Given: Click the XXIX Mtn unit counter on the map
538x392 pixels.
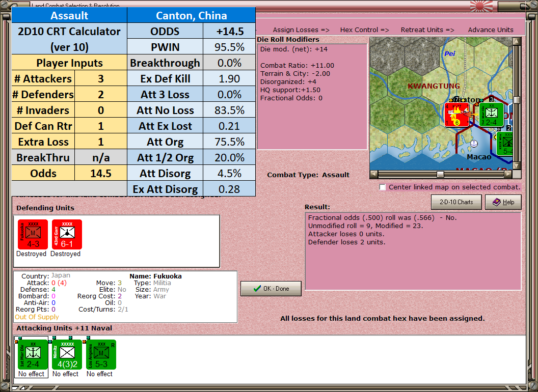Looking at the screenshot, I should click(x=506, y=144).
